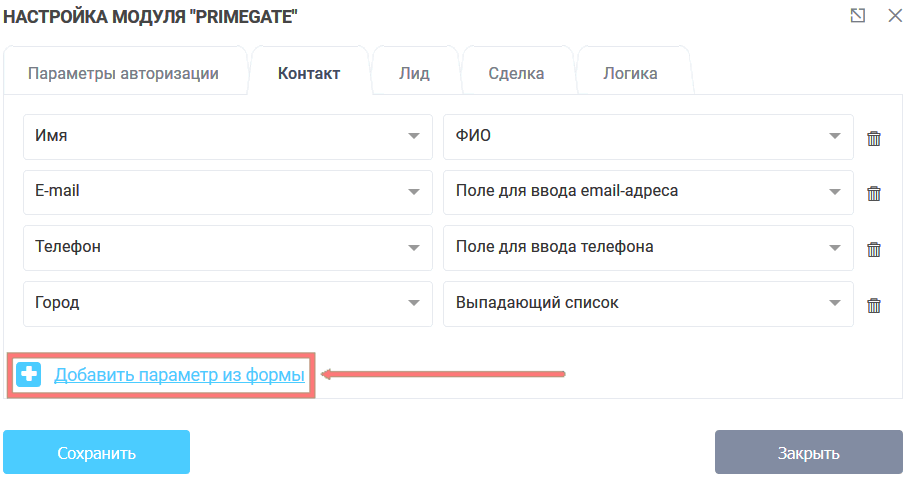The image size is (907, 478).
Task: Click the Добавить параметр из формы link
Action: click(x=179, y=375)
